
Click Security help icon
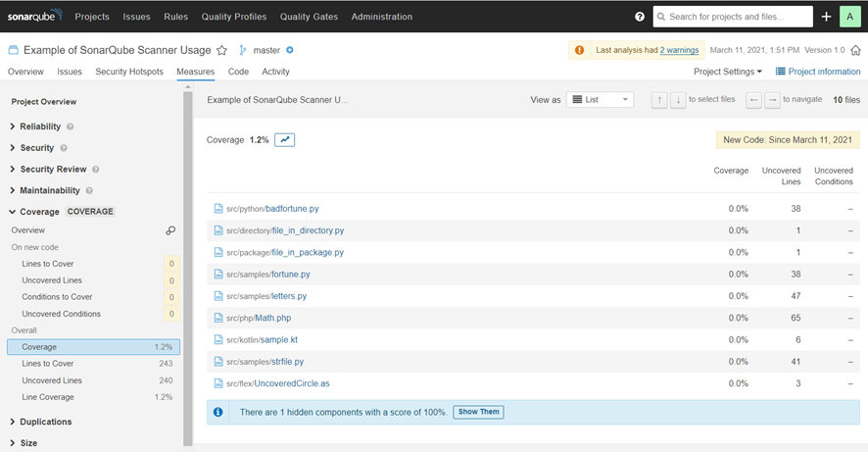click(x=64, y=148)
